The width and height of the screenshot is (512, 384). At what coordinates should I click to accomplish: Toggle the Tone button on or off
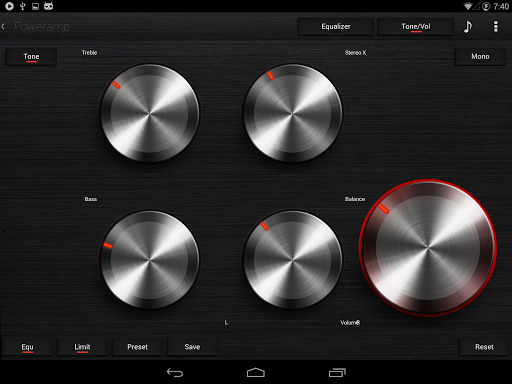tap(31, 56)
